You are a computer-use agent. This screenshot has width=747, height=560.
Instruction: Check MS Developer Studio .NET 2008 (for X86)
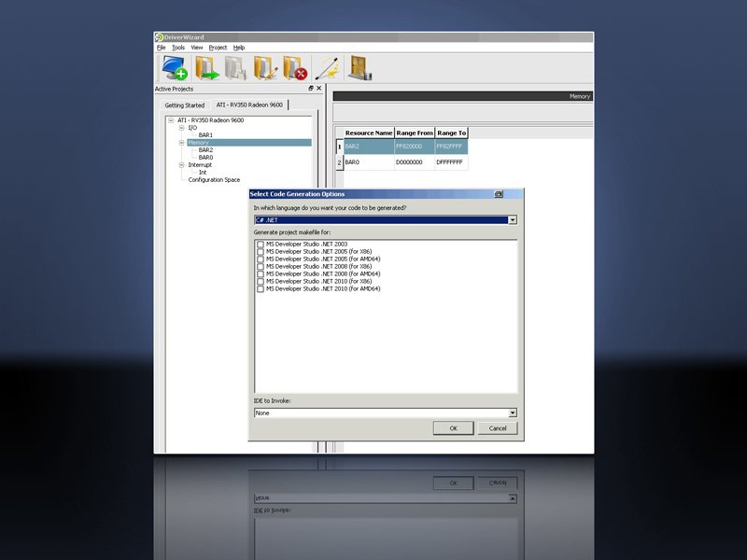(261, 267)
